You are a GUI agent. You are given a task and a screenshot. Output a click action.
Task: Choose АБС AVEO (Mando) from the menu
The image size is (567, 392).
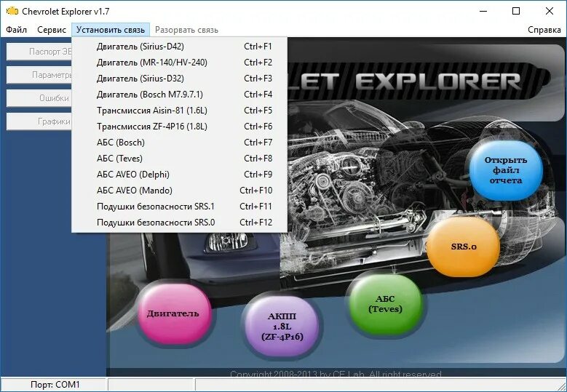point(179,191)
